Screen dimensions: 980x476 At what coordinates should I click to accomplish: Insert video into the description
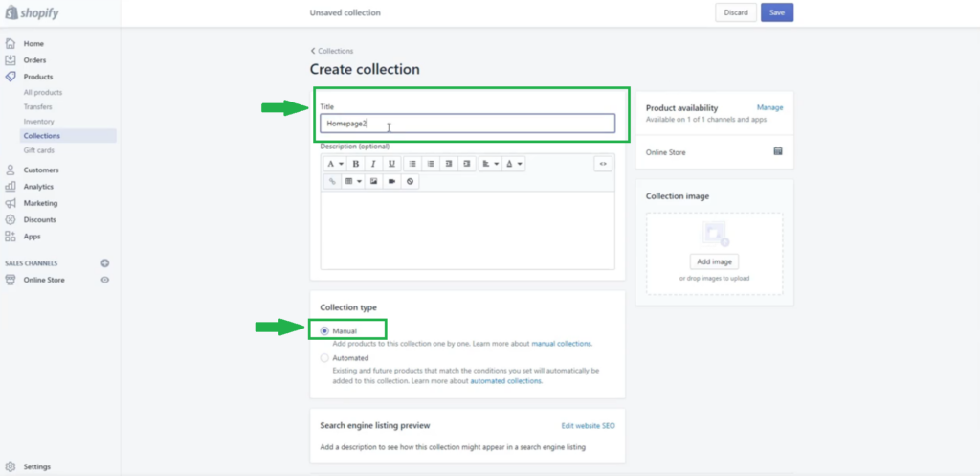click(391, 181)
